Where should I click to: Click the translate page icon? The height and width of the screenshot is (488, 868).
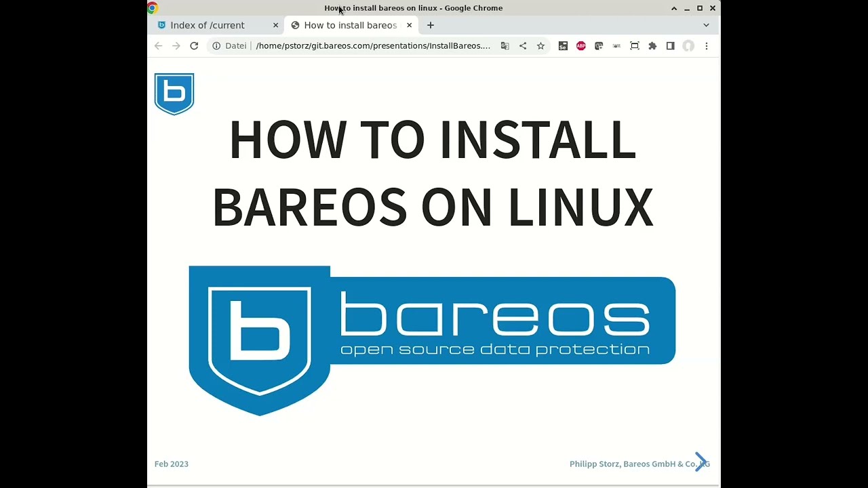tap(505, 46)
